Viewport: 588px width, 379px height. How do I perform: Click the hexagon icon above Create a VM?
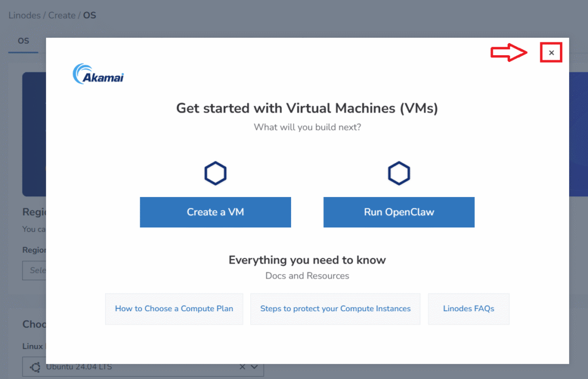point(215,173)
